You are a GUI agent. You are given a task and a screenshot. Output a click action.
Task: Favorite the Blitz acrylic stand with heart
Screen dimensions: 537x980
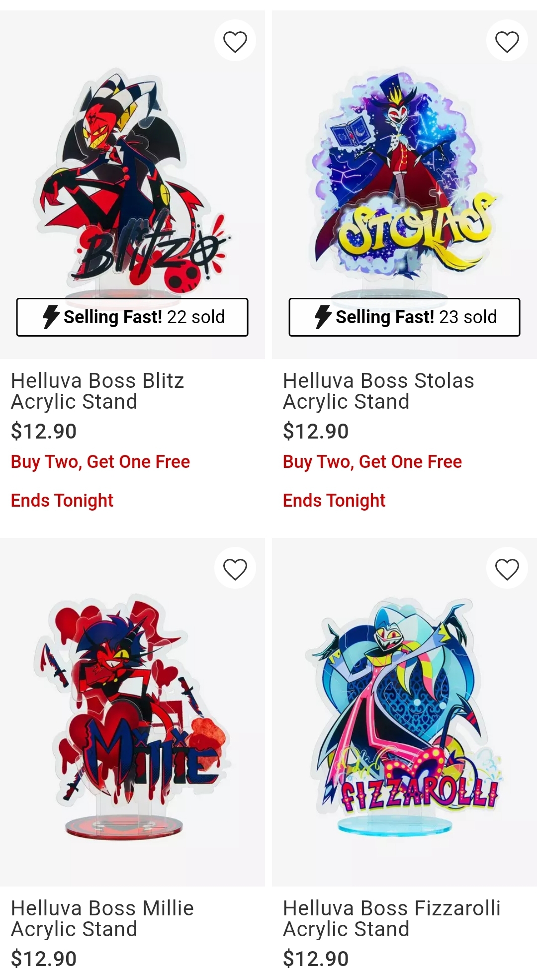click(235, 41)
